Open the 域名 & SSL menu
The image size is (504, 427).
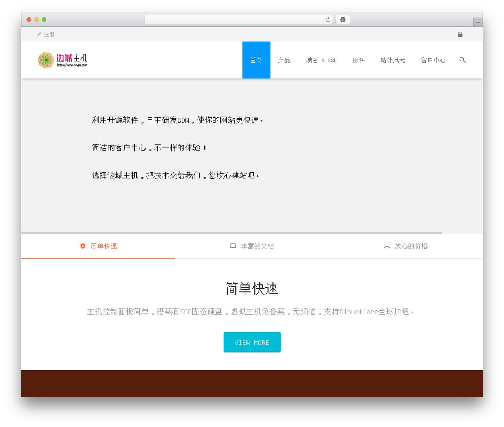pos(321,60)
